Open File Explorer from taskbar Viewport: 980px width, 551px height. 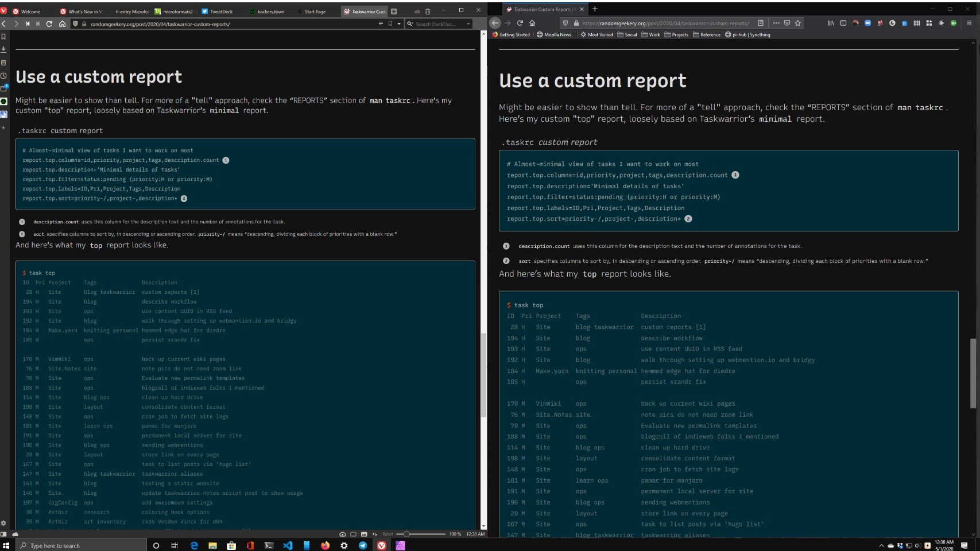pyautogui.click(x=212, y=545)
